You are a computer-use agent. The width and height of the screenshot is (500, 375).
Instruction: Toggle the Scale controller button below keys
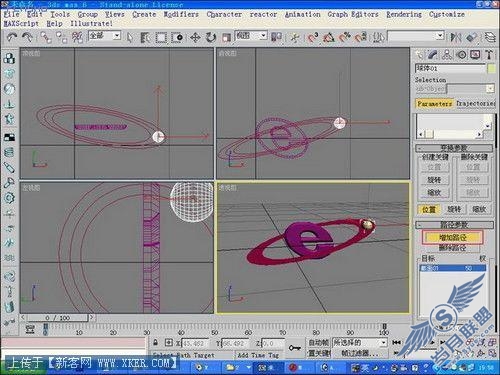(479, 209)
